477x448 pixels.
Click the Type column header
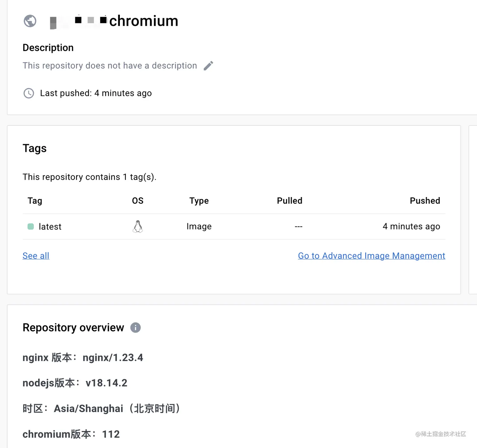[x=199, y=201]
